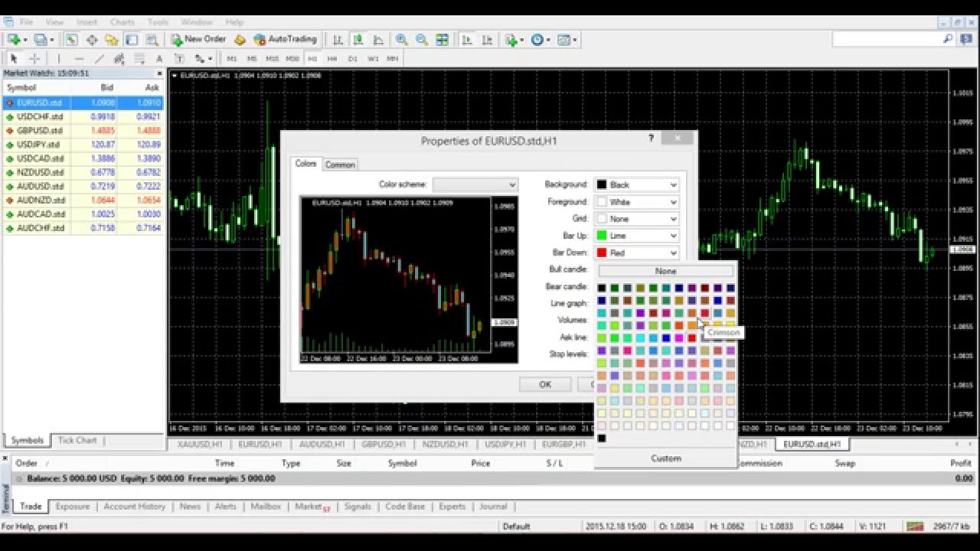Image resolution: width=980 pixels, height=551 pixels.
Task: Pick the Red swatch in the palette
Action: point(692,338)
